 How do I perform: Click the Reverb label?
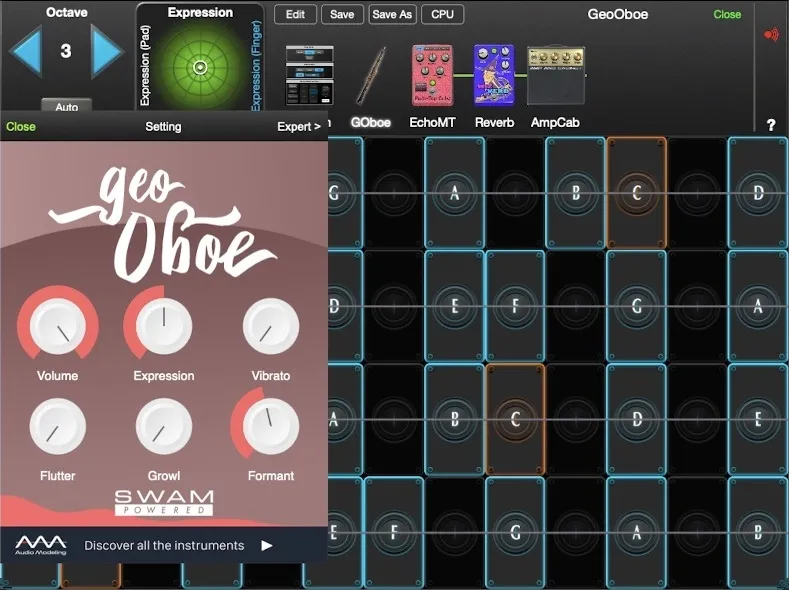[495, 123]
